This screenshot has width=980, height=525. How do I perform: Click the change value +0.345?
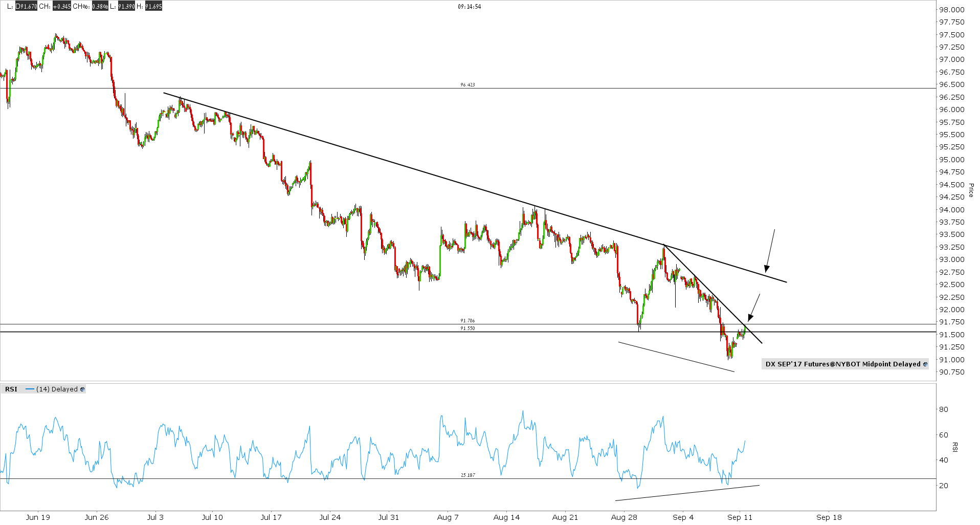(x=62, y=7)
